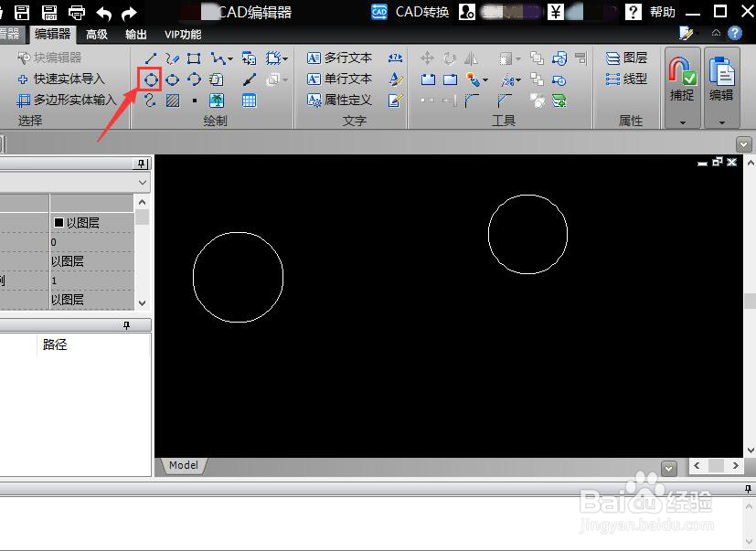Click the drawing's vertical scrollbar down arrow
The height and width of the screenshot is (551, 756).
(x=751, y=450)
